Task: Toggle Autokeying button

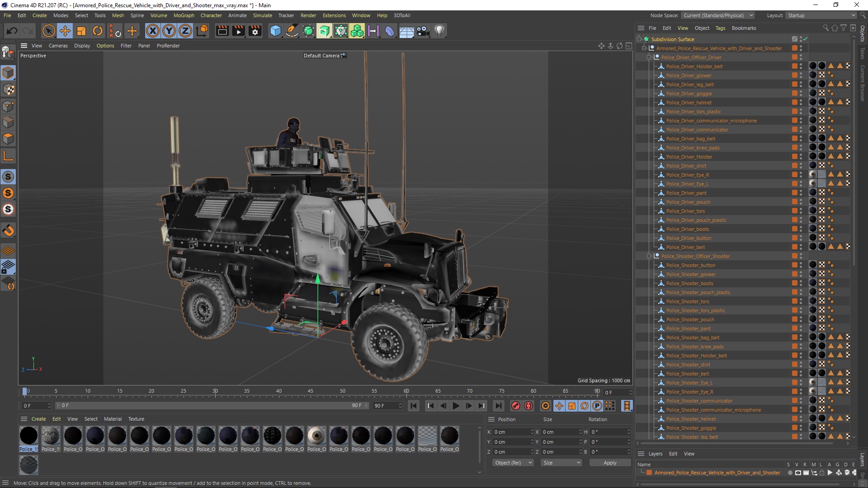Action: coord(528,406)
